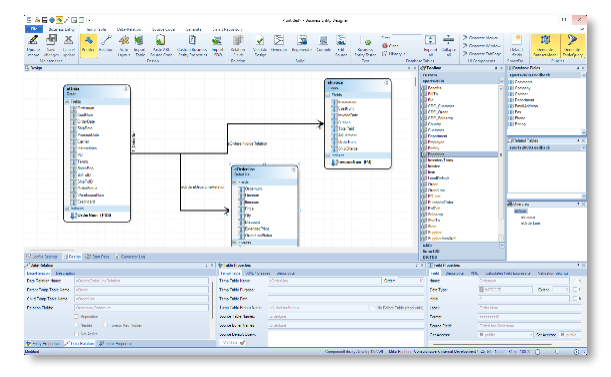Select the highlighted Pointer tool
611x377 pixels.
click(88, 46)
